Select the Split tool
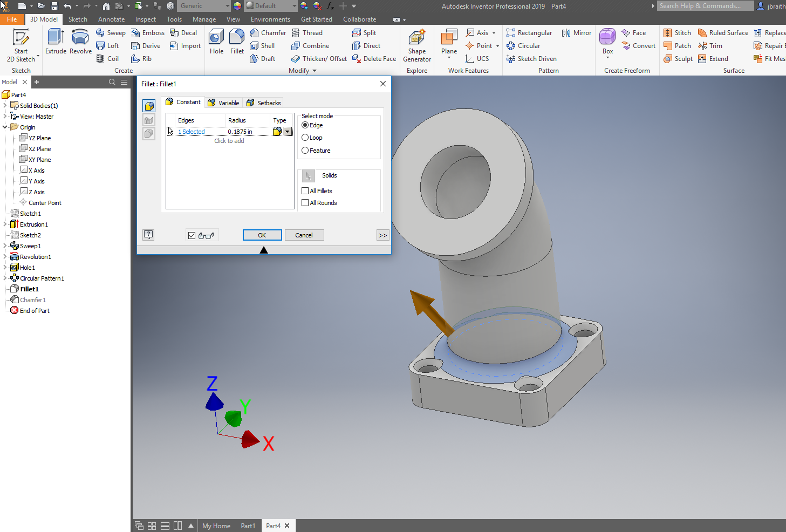Screen dimensions: 786x532 [364, 33]
